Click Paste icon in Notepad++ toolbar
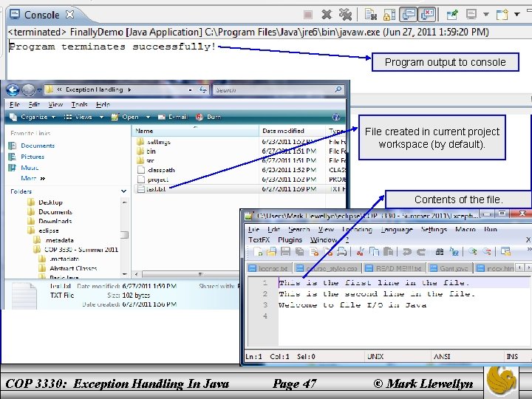 pos(388,252)
